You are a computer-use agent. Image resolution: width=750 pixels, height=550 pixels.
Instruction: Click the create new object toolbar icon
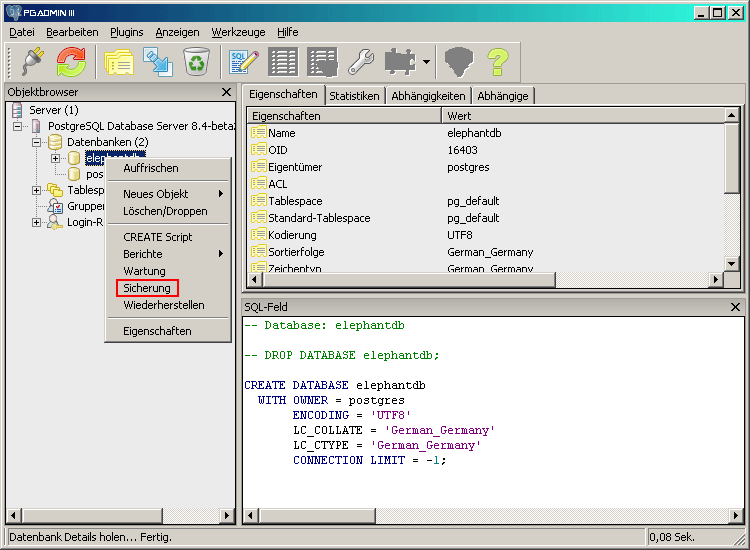pos(158,62)
